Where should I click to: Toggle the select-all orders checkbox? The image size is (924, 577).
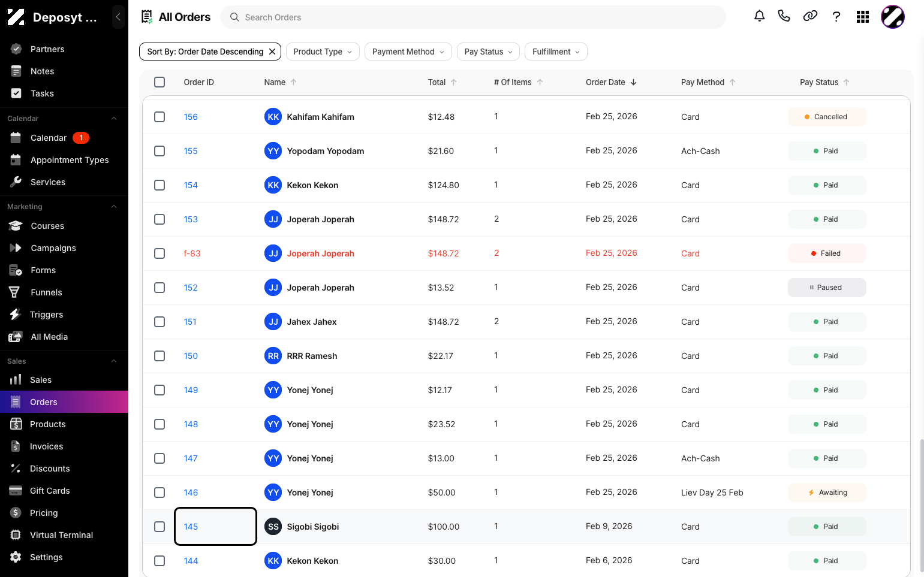pos(159,82)
